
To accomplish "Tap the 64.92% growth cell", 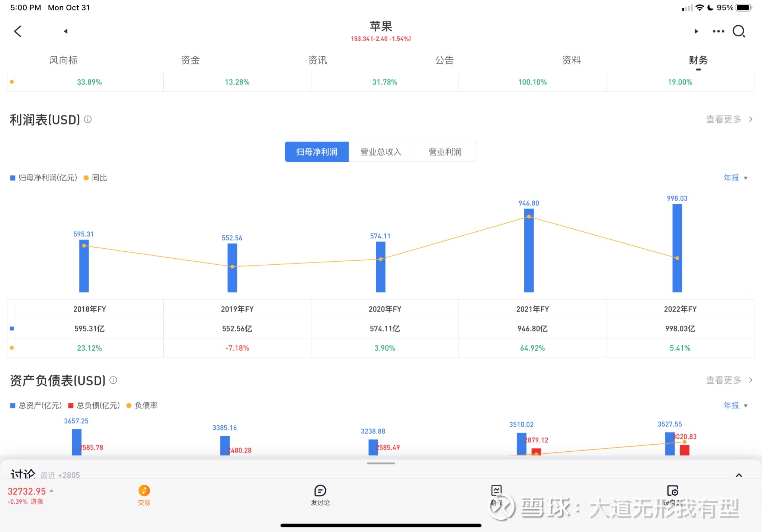I will [532, 348].
